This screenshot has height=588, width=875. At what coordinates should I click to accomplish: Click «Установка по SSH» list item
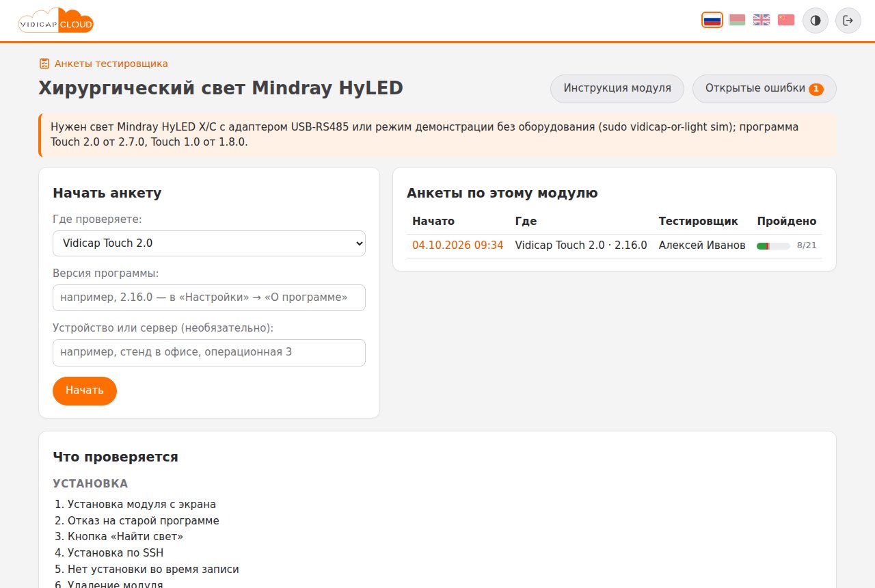pos(116,553)
